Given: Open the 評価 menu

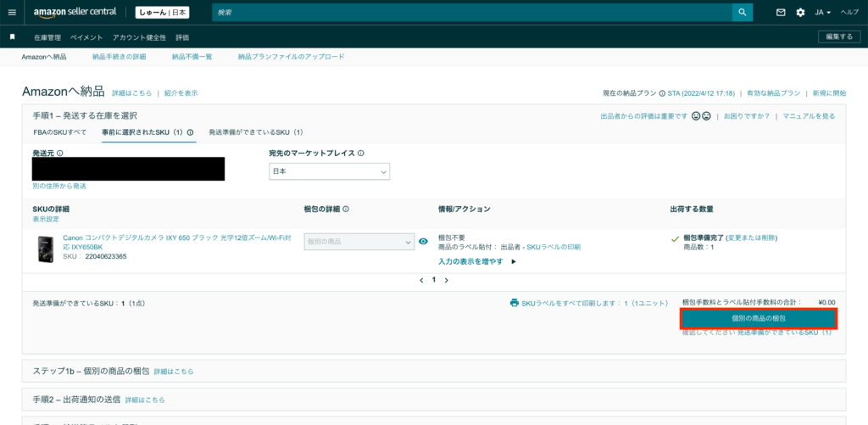Looking at the screenshot, I should pyautogui.click(x=182, y=37).
